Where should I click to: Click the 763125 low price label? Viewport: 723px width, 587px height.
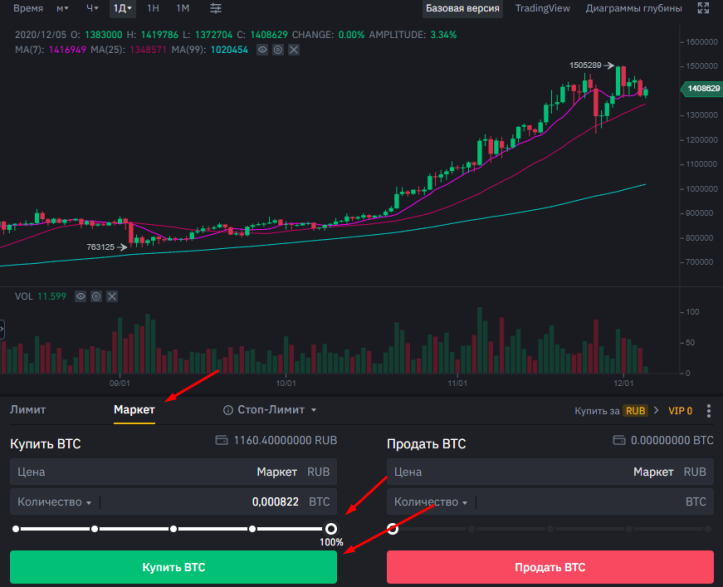click(101, 247)
